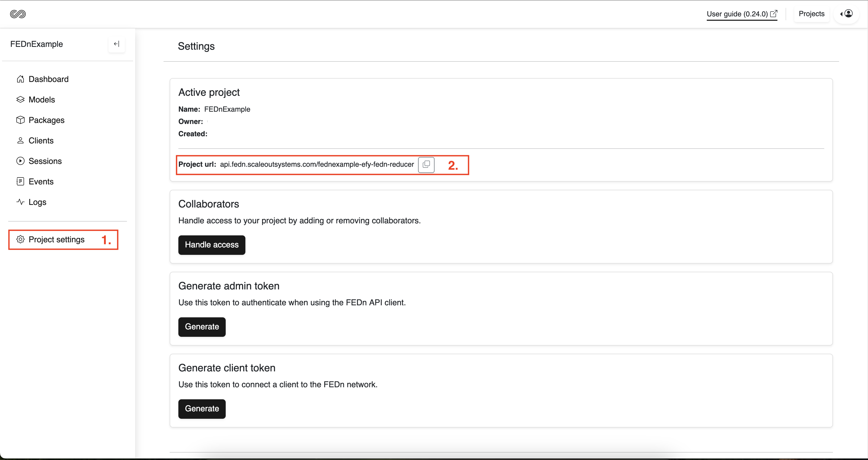Screen dimensions: 868x460
Task: Click the Project settings gear icon
Action: click(x=20, y=239)
